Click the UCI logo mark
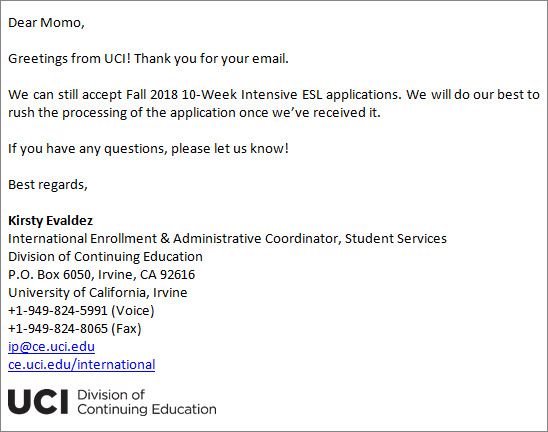 [38, 402]
